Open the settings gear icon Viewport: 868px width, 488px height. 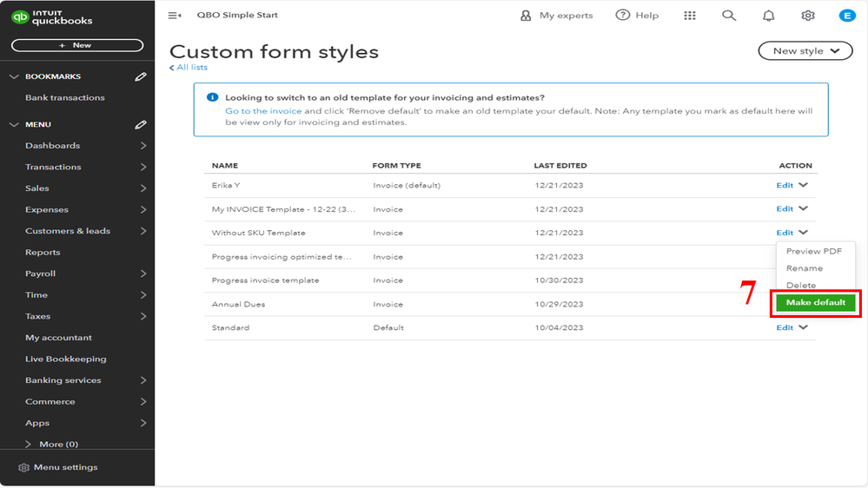pyautogui.click(x=808, y=16)
